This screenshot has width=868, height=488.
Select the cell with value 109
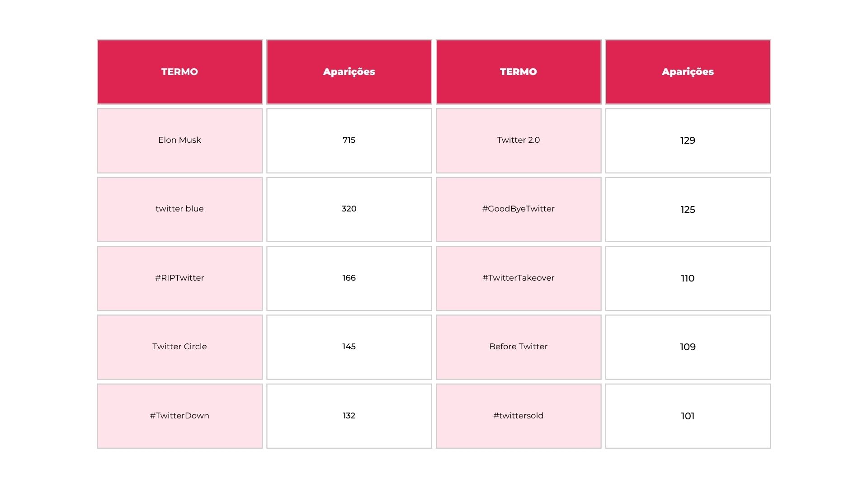pos(688,347)
